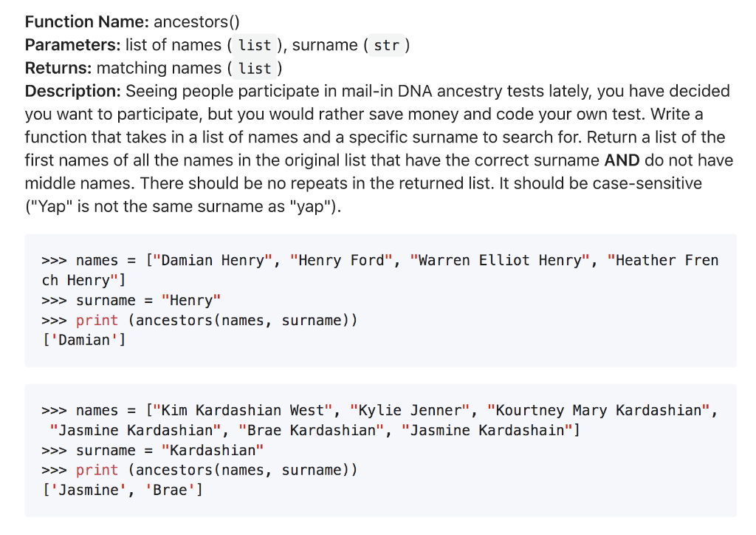
Task: Click the "list" code tag in Parameters line
Action: click(255, 45)
